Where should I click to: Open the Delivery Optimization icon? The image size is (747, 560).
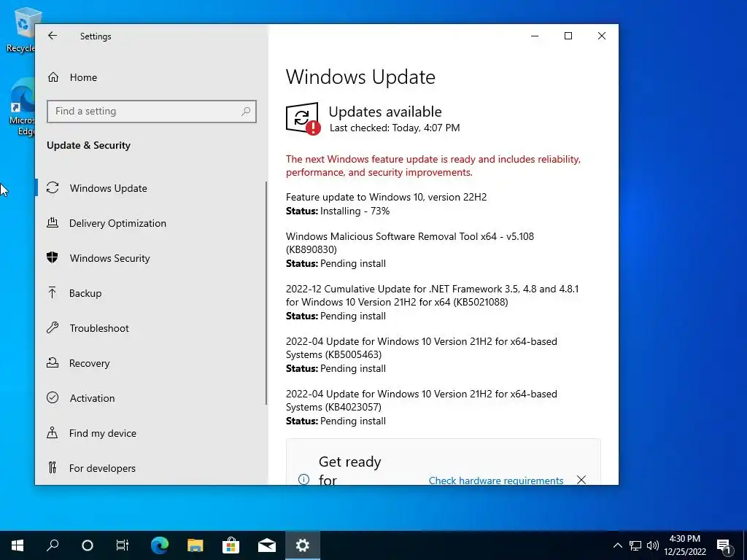(x=53, y=222)
